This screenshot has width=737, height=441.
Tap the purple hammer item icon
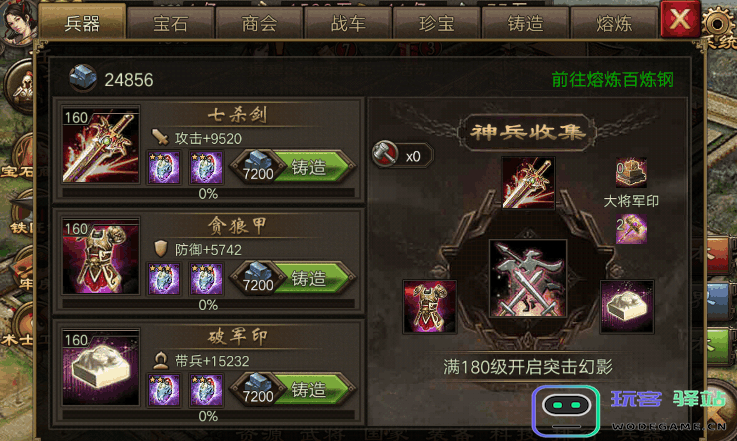pyautogui.click(x=631, y=229)
